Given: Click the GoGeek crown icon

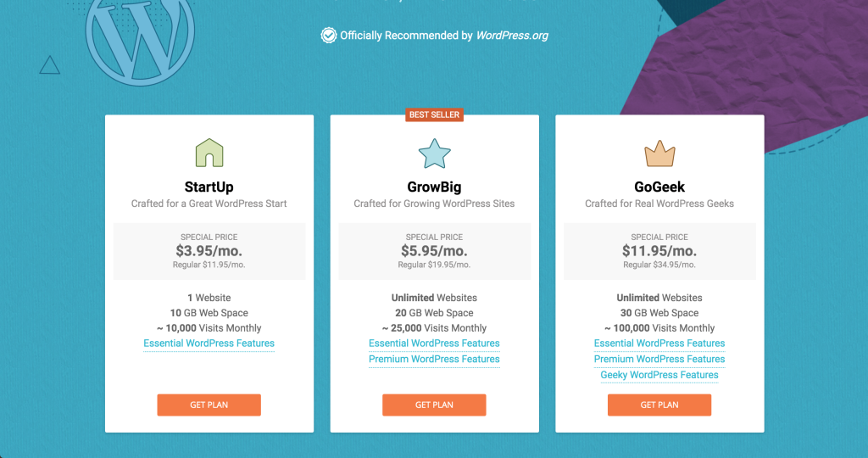Looking at the screenshot, I should pyautogui.click(x=659, y=154).
